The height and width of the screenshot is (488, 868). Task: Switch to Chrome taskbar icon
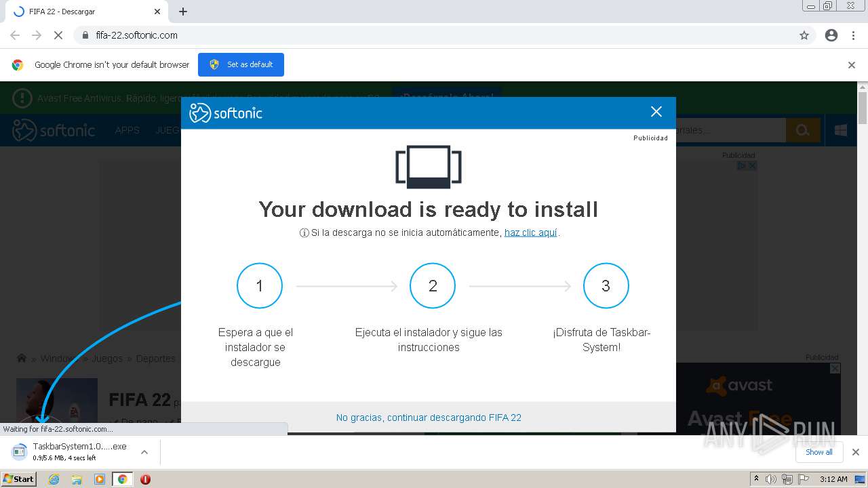pyautogui.click(x=123, y=479)
